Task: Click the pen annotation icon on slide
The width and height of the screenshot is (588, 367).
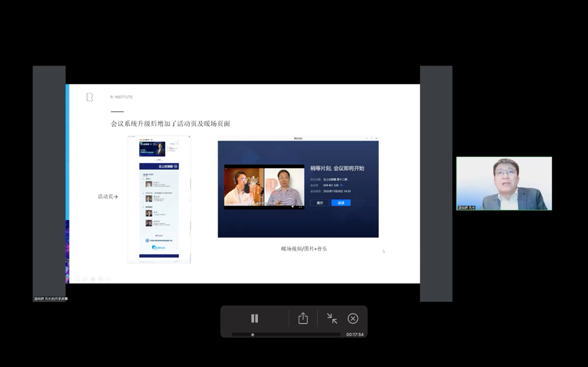Action: [85, 279]
